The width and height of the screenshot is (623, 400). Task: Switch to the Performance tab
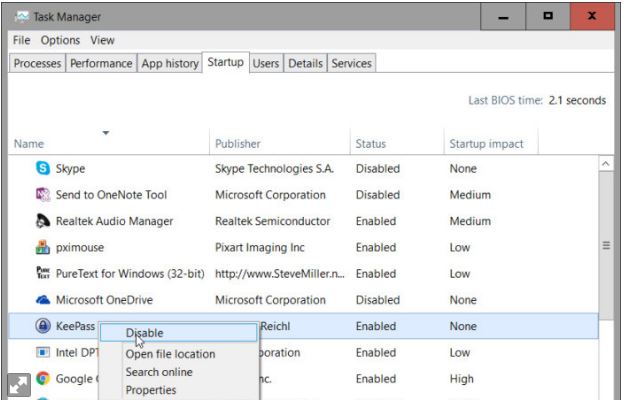pos(101,63)
